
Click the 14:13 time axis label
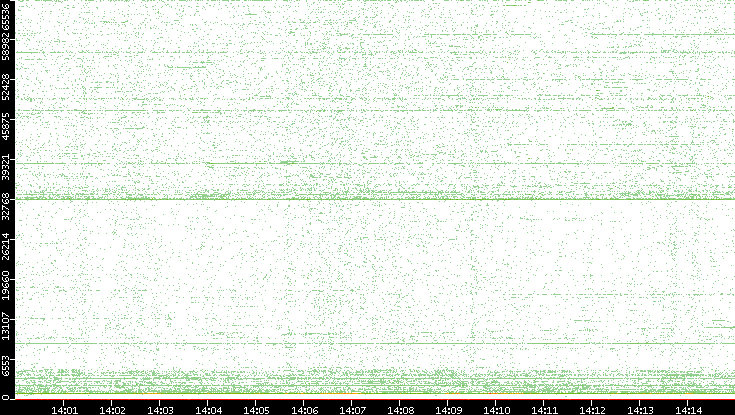pos(640,410)
